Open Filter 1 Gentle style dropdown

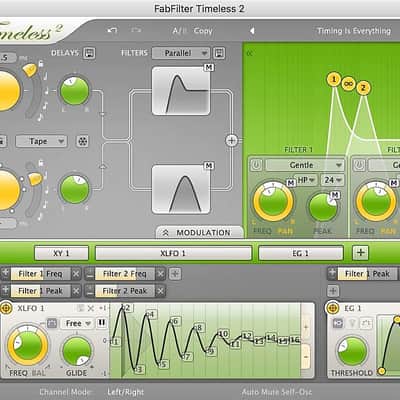[x=304, y=165]
